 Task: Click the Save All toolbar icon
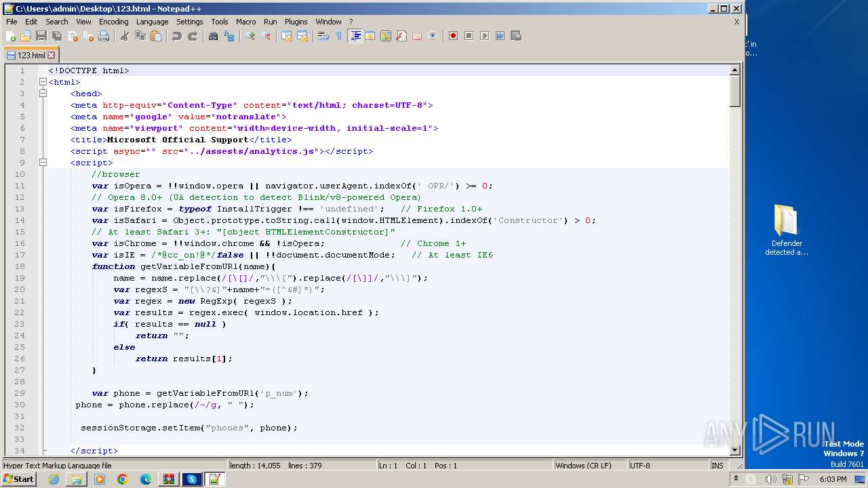coord(57,36)
